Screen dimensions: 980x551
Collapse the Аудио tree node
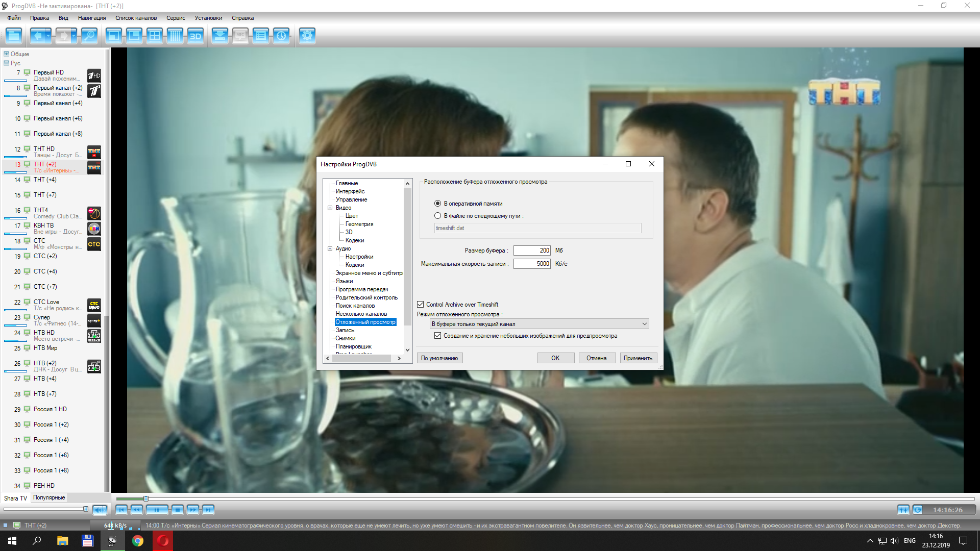click(x=330, y=248)
